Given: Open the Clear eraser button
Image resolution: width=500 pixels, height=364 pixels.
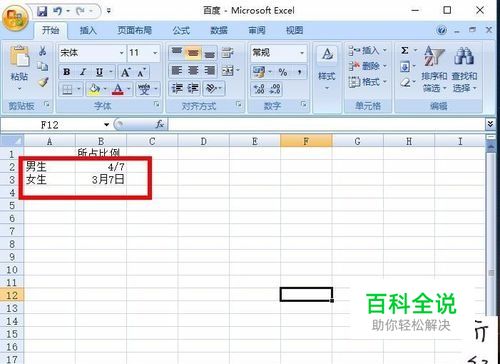Looking at the screenshot, I should click(x=405, y=82).
